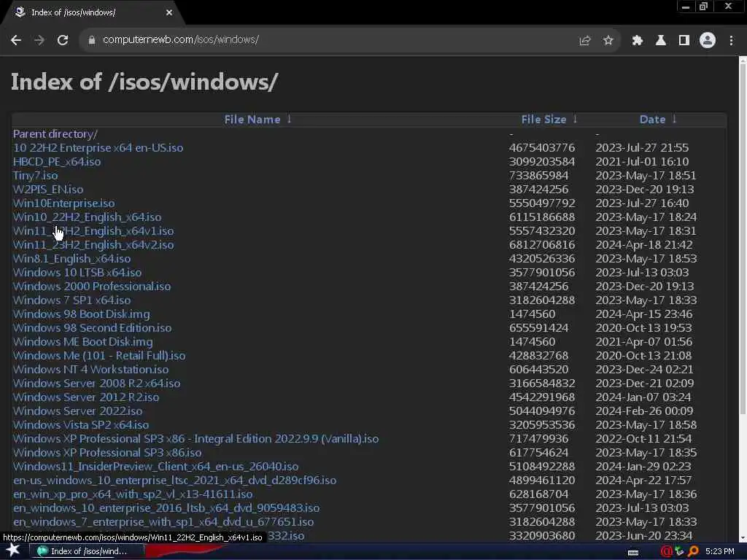This screenshot has height=560, width=747.
Task: Download Windows ME Boot Disk.img
Action: pos(83,341)
